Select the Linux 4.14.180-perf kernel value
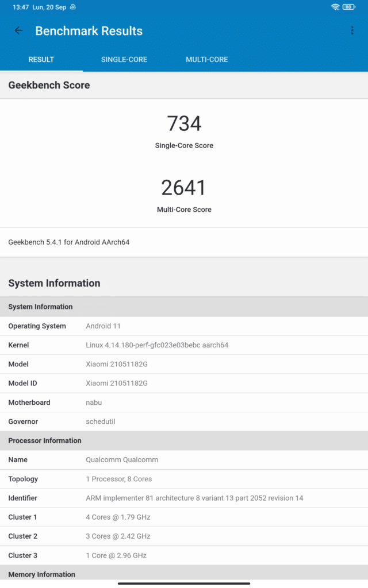This screenshot has height=588, width=368. [x=157, y=345]
